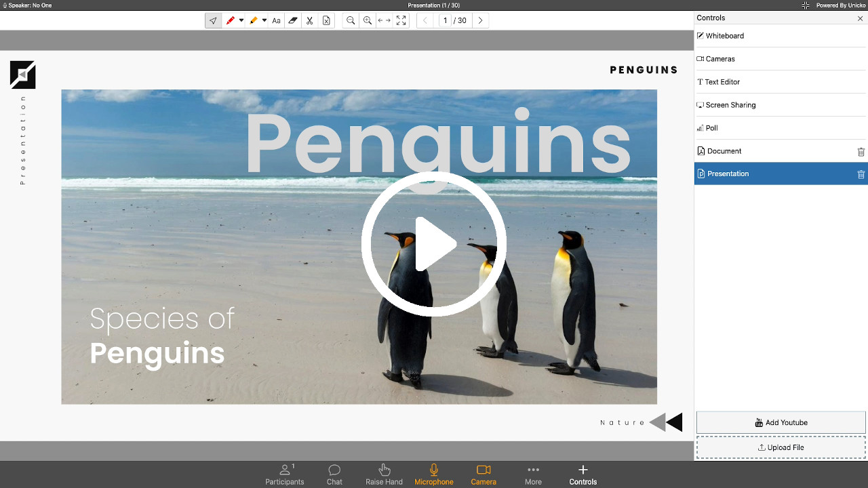Zoom in on the presentation
Image resolution: width=868 pixels, height=488 pixels.
[x=368, y=20]
